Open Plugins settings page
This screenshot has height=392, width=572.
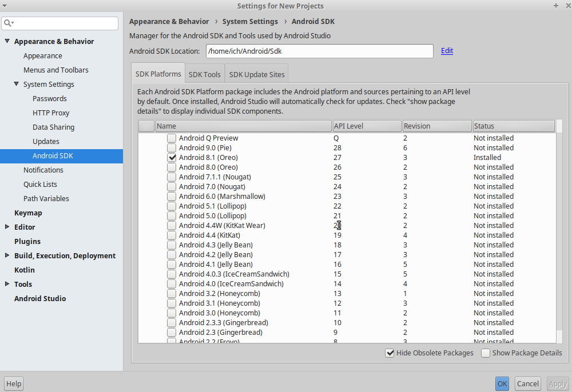tap(27, 241)
